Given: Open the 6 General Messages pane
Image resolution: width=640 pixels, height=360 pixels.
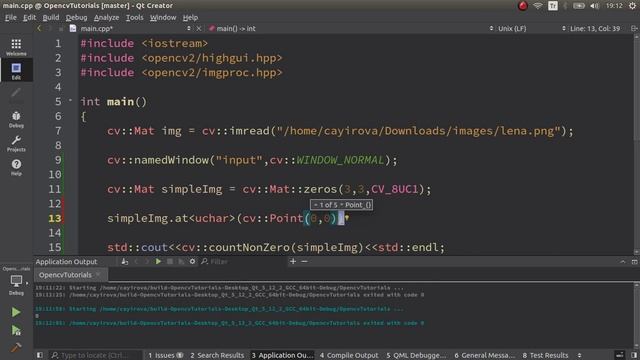Looking at the screenshot, I should [484, 355].
